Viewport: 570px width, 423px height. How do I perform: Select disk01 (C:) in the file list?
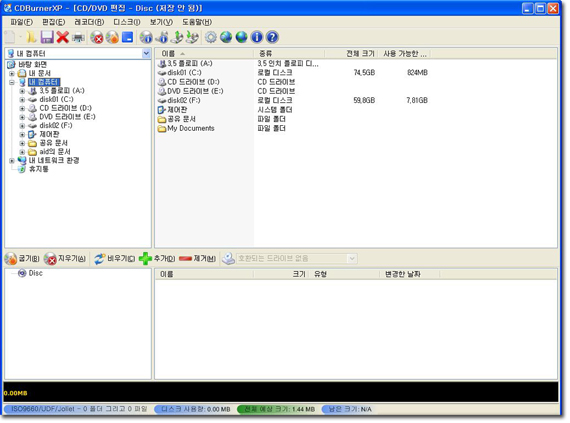(x=184, y=73)
